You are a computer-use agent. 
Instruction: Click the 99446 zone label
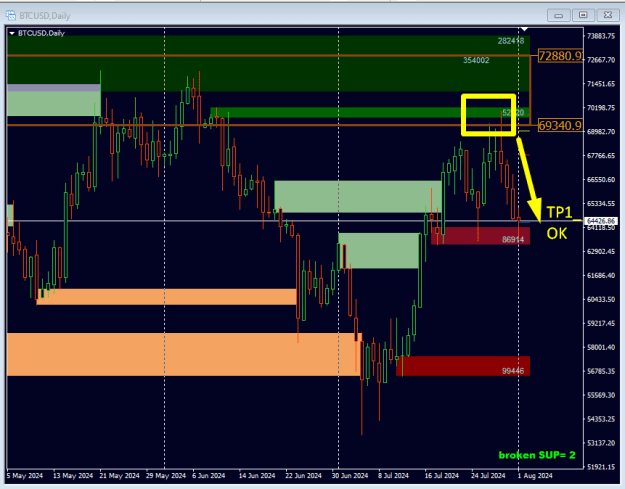[513, 371]
